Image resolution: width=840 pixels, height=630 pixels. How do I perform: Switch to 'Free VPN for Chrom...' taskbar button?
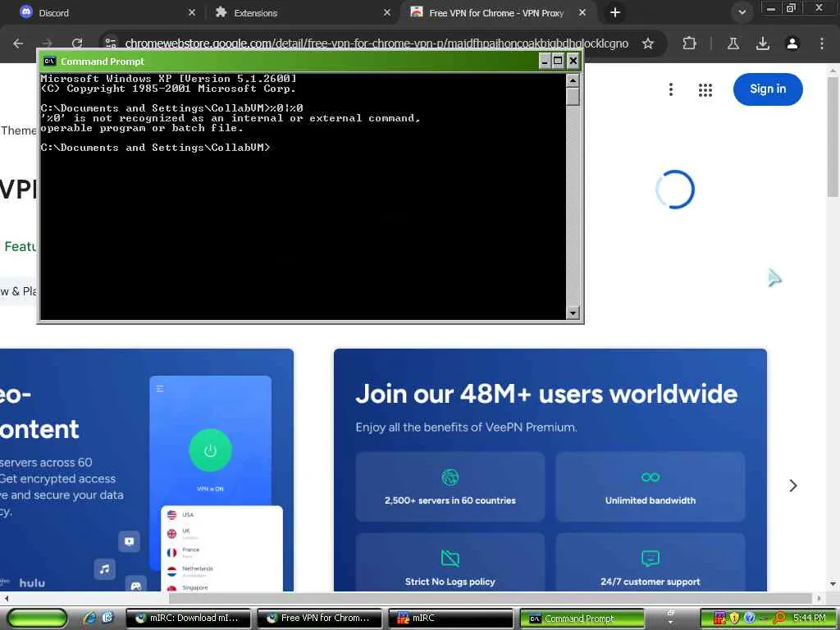click(320, 619)
